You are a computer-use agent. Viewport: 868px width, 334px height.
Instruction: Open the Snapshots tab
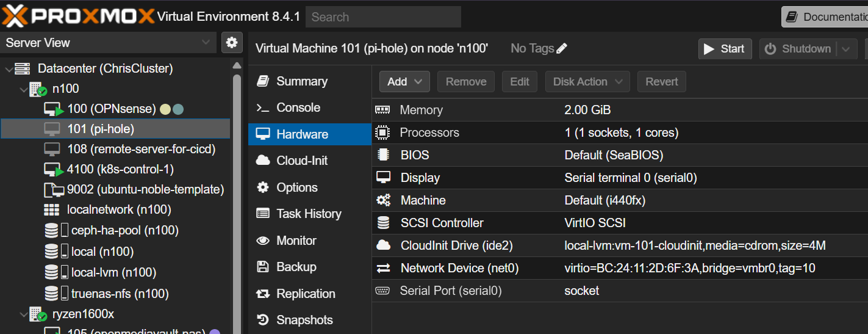310,320
